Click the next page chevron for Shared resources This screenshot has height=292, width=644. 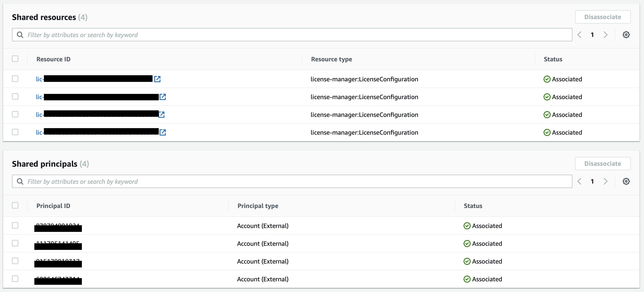pos(605,35)
